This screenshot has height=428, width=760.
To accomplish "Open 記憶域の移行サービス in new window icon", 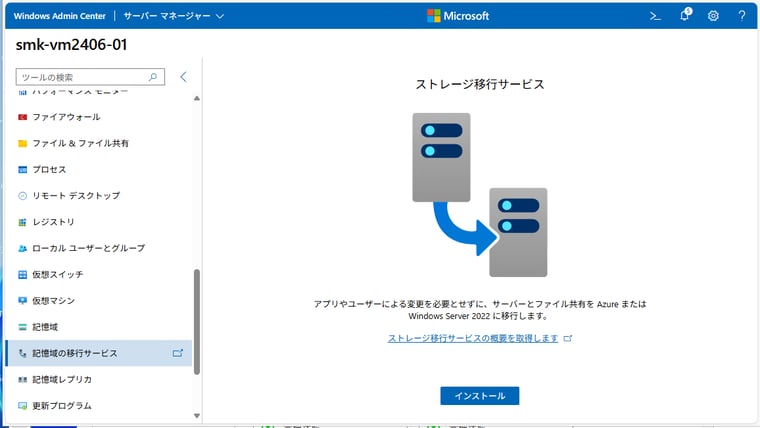I will pyautogui.click(x=178, y=353).
